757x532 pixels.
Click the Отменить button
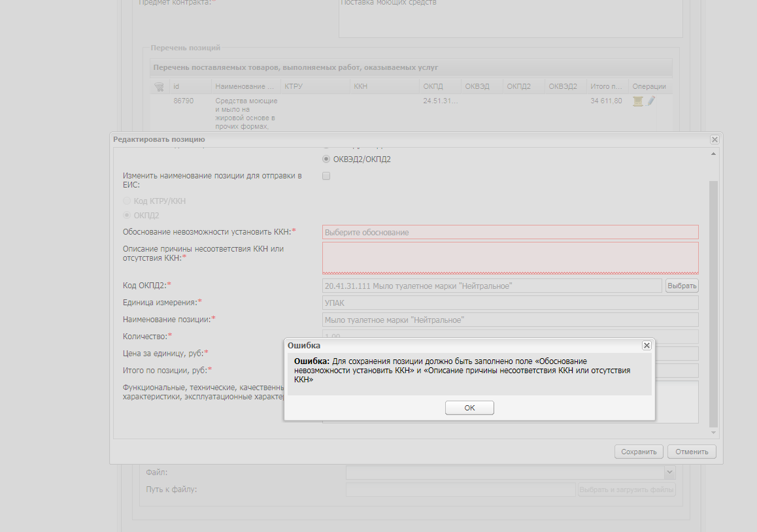(692, 452)
